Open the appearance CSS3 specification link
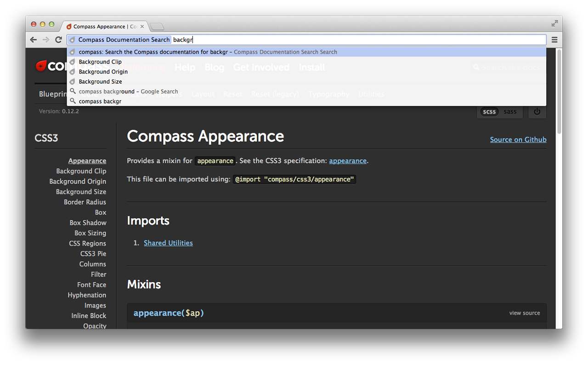The width and height of the screenshot is (588, 368). point(348,161)
